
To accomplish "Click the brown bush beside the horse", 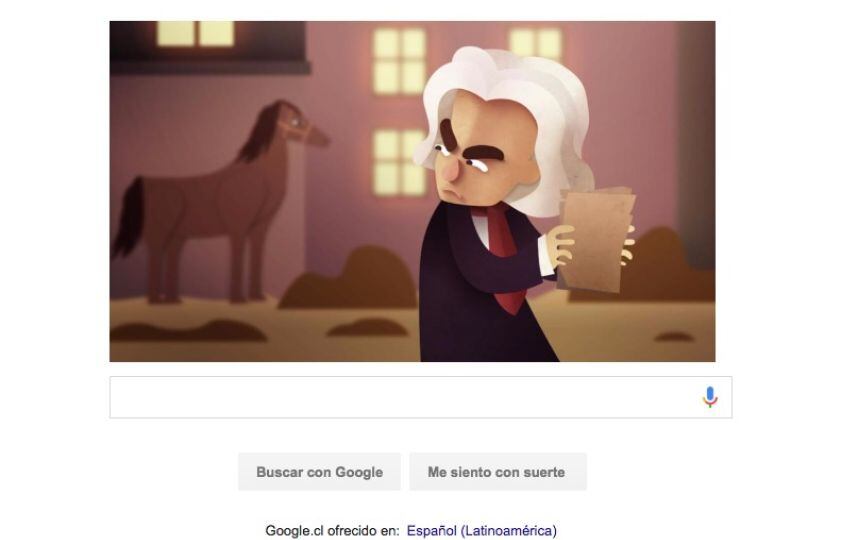I will point(350,279).
